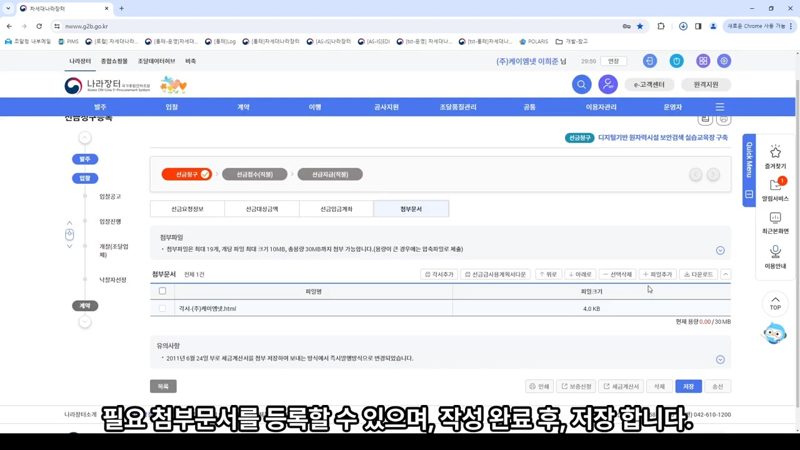Click the small up chevron in left sidebar
This screenshot has height=450, width=800.
tap(69, 223)
